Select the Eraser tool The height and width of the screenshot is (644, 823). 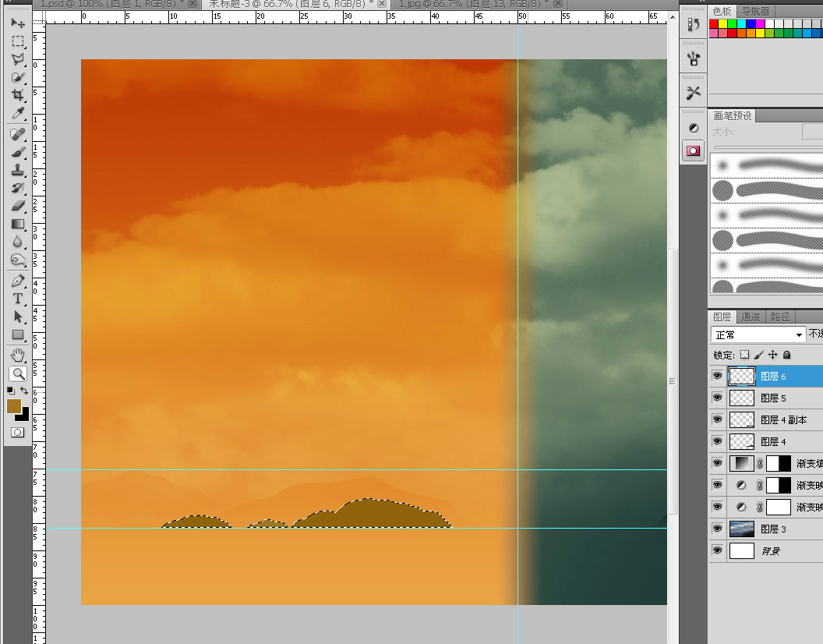[18, 206]
